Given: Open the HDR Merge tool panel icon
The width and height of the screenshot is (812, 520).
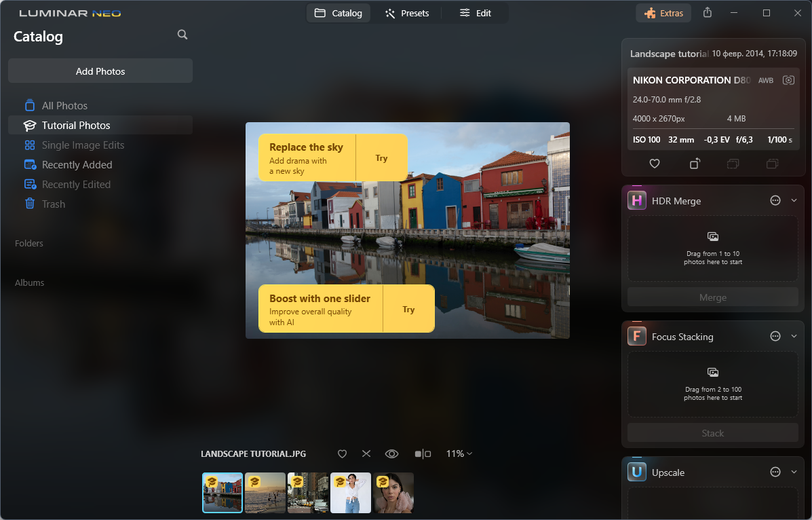Looking at the screenshot, I should point(636,200).
